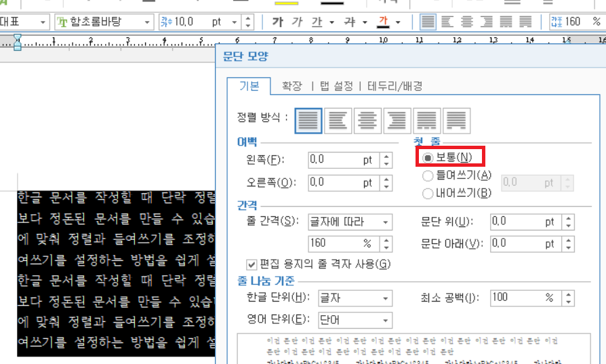Select distribute alignment in the toolbar
The image size is (606, 364).
click(506, 22)
